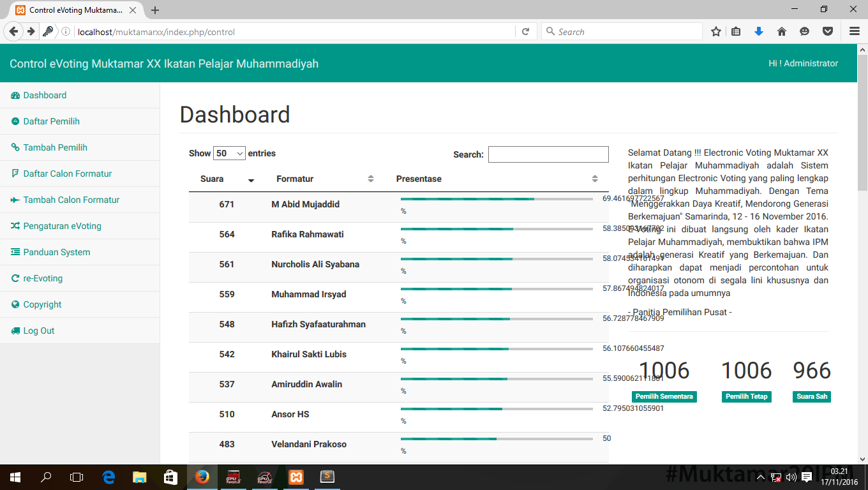
Task: Click Rafika Rahmawati's percentage progress bar
Action: tap(497, 229)
